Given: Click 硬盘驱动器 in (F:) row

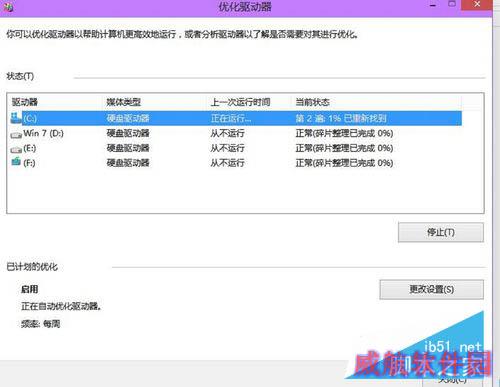Looking at the screenshot, I should tap(128, 163).
